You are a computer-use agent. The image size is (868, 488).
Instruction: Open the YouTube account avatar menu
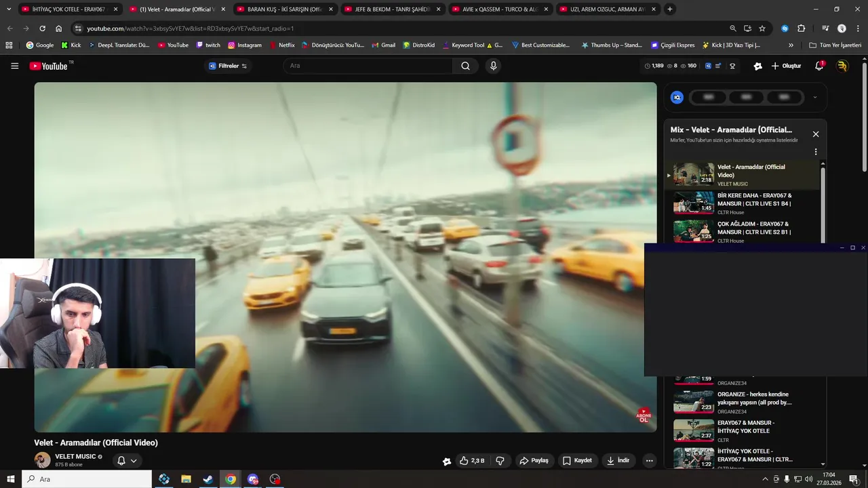click(842, 66)
